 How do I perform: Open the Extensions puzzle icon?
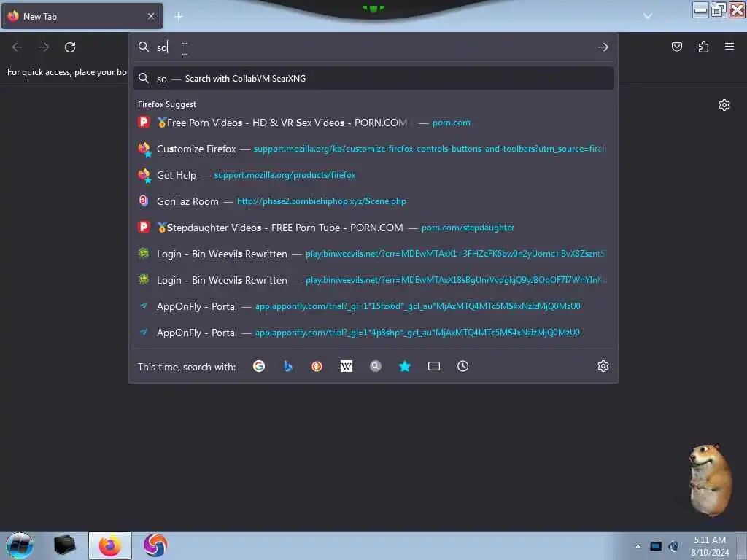(703, 47)
